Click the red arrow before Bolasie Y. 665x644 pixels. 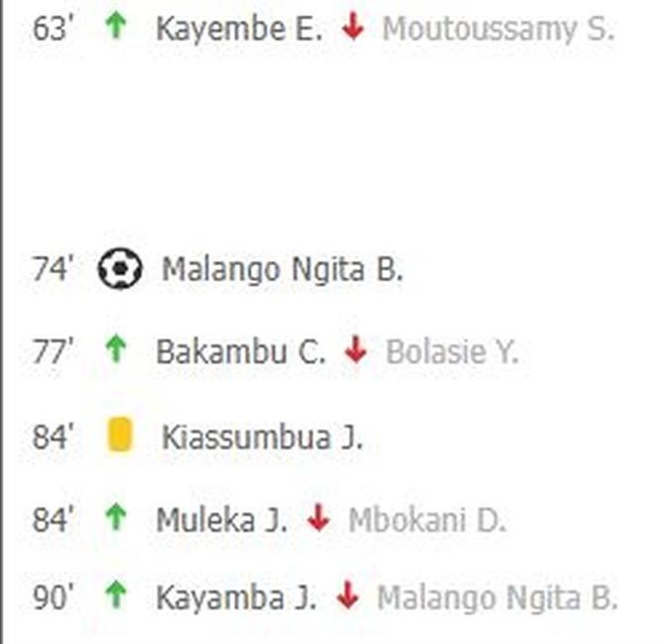pos(355,349)
